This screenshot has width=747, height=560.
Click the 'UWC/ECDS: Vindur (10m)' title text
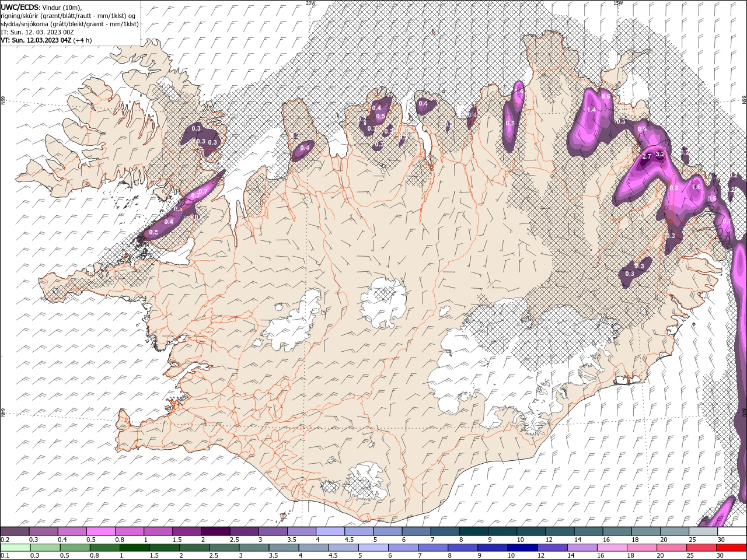point(41,7)
